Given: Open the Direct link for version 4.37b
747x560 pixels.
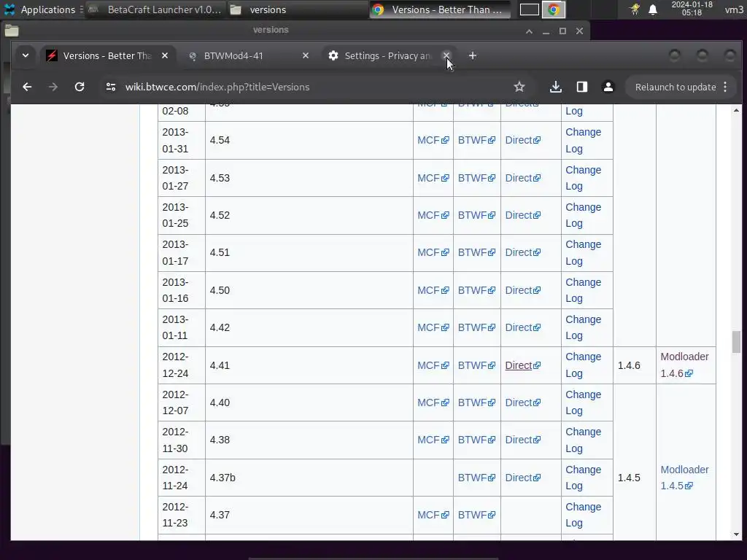Looking at the screenshot, I should click(522, 478).
